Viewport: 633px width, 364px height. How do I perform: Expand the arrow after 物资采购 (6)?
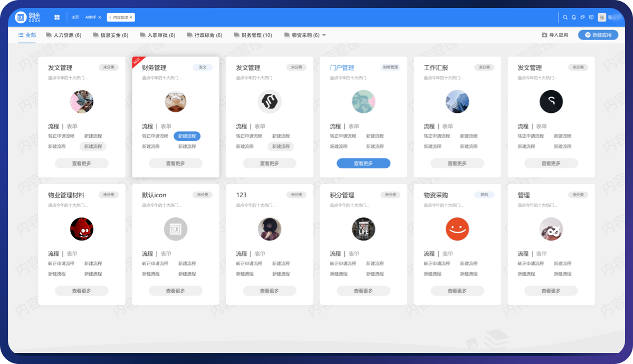(324, 35)
